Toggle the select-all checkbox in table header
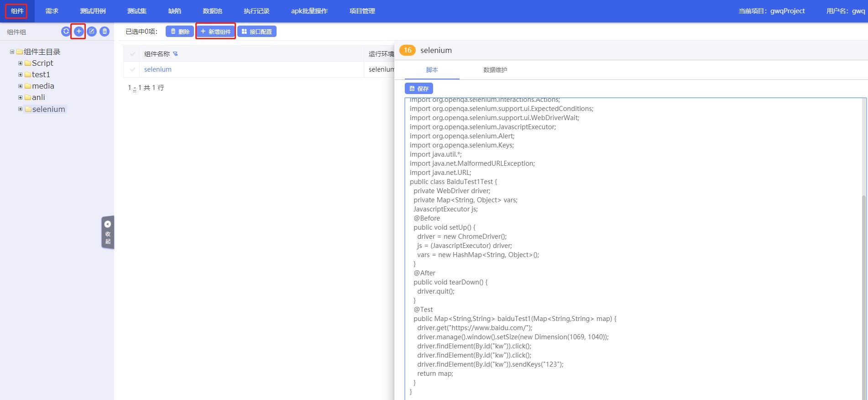This screenshot has width=868, height=400. point(133,54)
